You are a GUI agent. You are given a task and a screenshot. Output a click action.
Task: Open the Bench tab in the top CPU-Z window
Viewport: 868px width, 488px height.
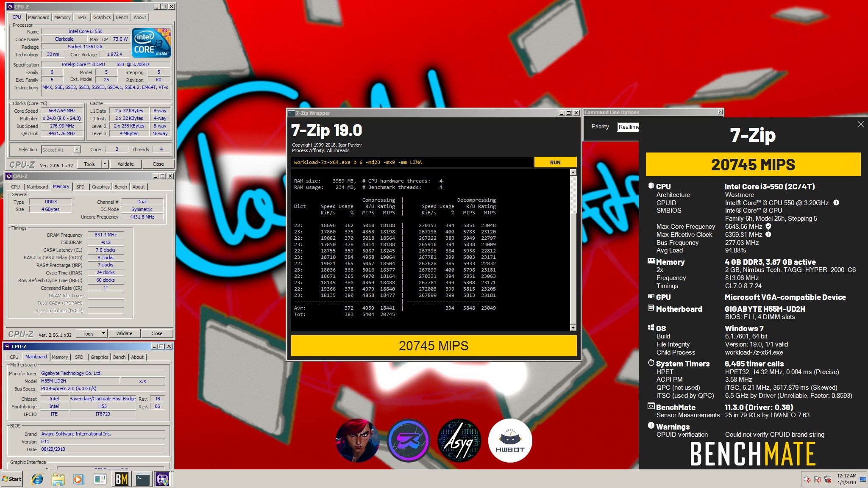click(122, 17)
